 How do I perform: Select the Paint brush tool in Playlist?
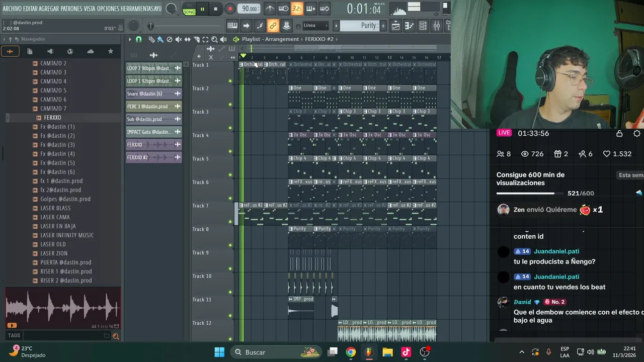160,39
